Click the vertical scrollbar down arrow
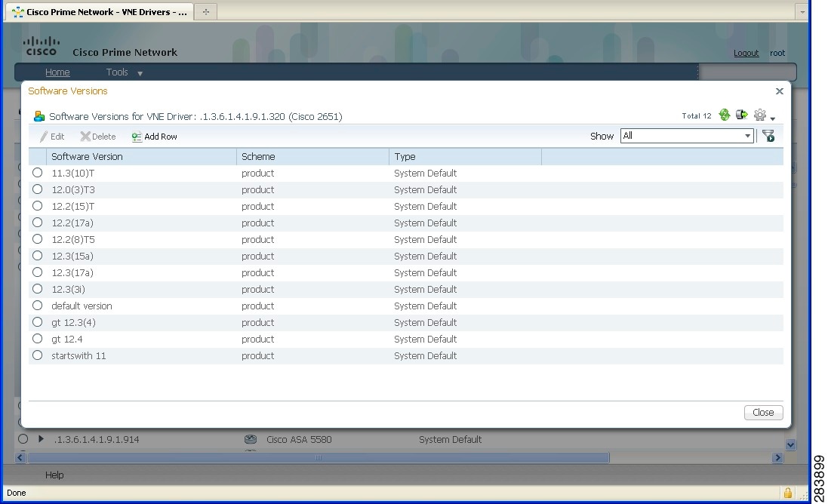Screen dimensions: 828x504 point(790,445)
